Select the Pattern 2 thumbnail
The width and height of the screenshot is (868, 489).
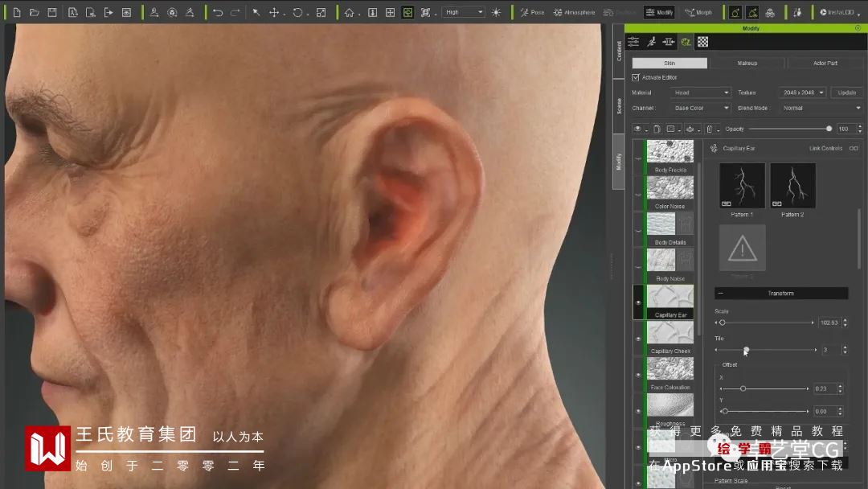792,186
